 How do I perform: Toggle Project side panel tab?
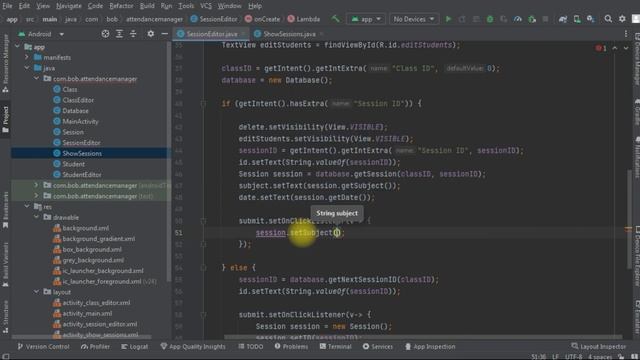click(5, 120)
